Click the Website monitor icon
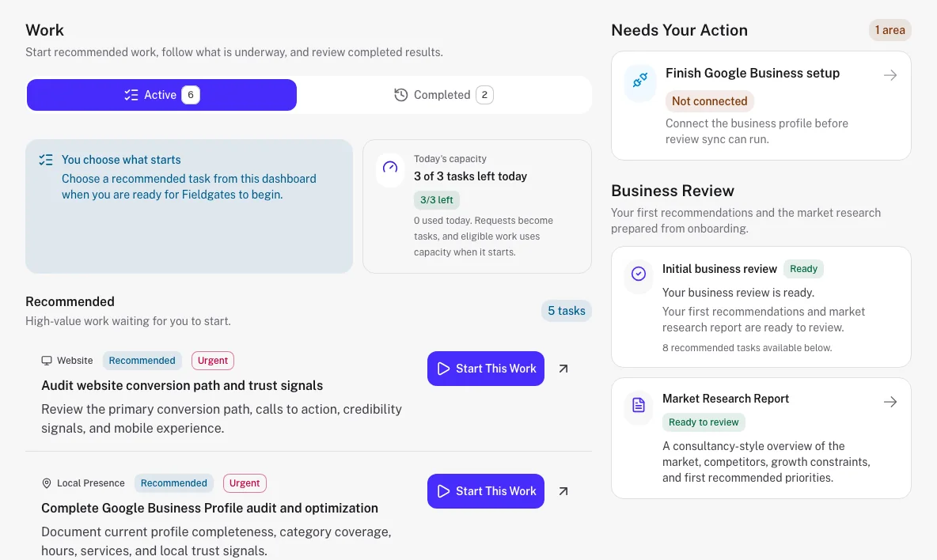Screen dimensions: 937x560 pos(47,361)
